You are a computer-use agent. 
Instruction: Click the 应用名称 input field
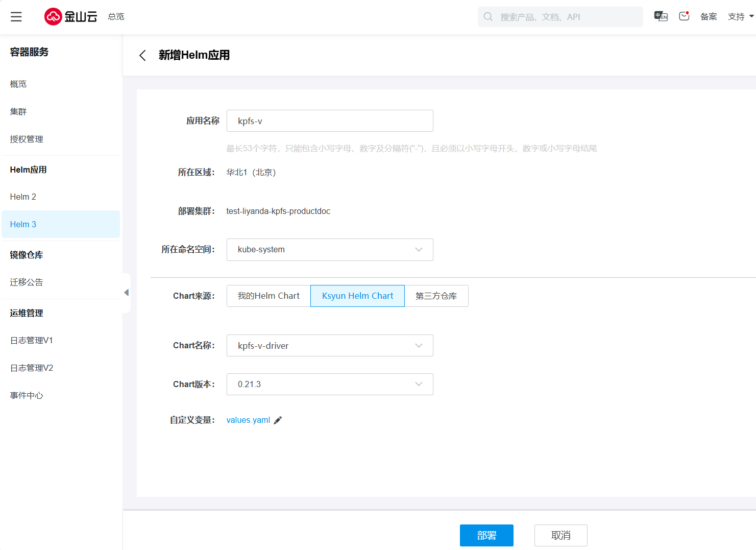330,121
